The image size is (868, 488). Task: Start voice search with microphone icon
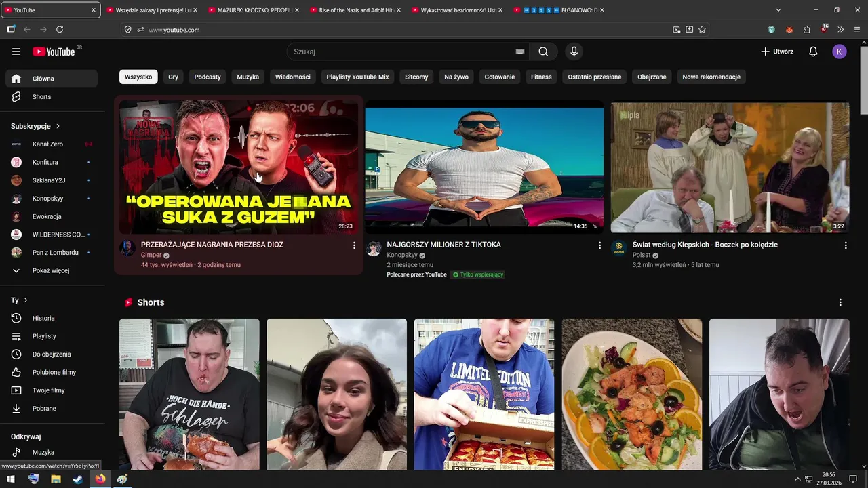(574, 52)
